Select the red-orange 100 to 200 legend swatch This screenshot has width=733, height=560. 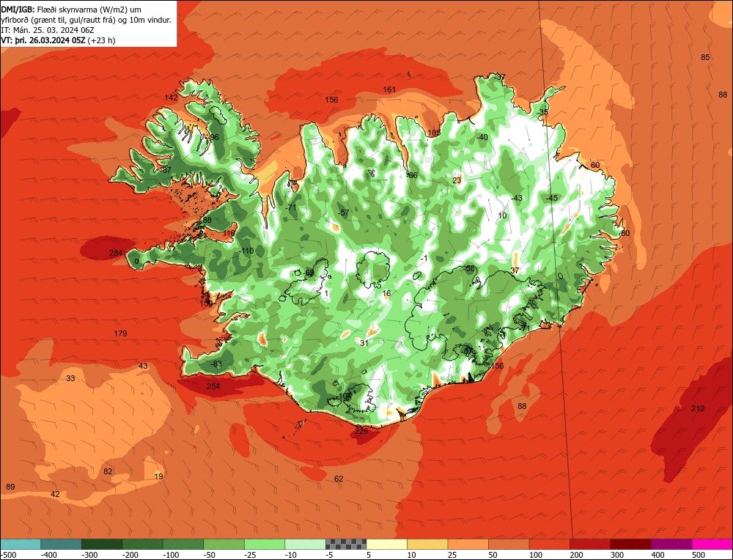pyautogui.click(x=549, y=544)
